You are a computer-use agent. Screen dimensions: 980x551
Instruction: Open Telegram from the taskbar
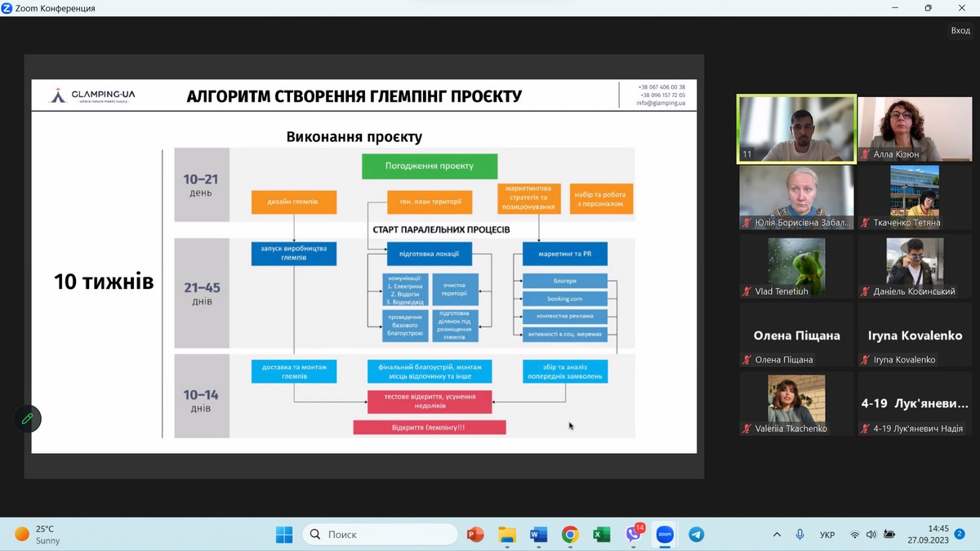(x=696, y=535)
